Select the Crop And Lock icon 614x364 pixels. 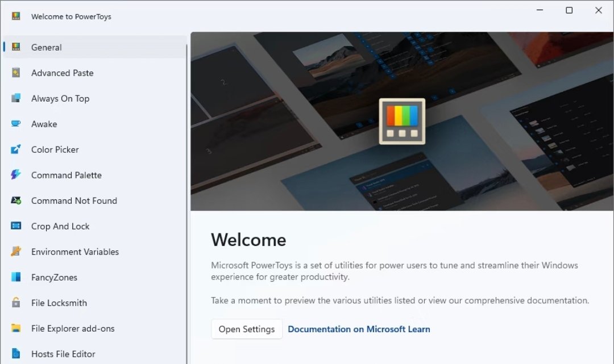pos(16,226)
